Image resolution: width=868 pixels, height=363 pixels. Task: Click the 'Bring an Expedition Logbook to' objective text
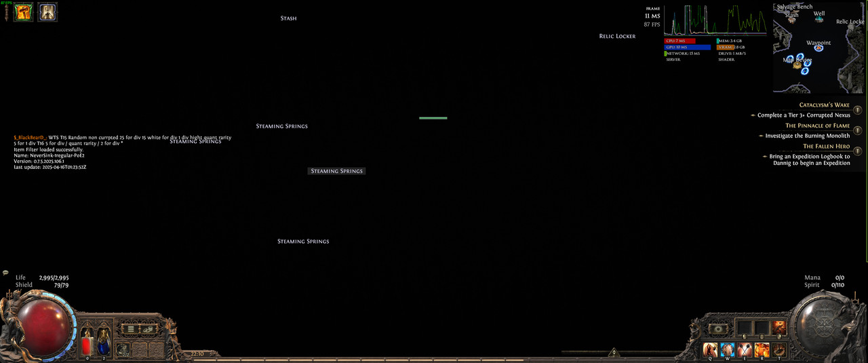[x=810, y=157]
